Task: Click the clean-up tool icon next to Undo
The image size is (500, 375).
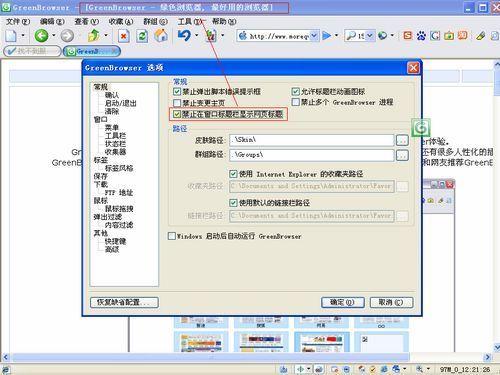Action: click(211, 35)
